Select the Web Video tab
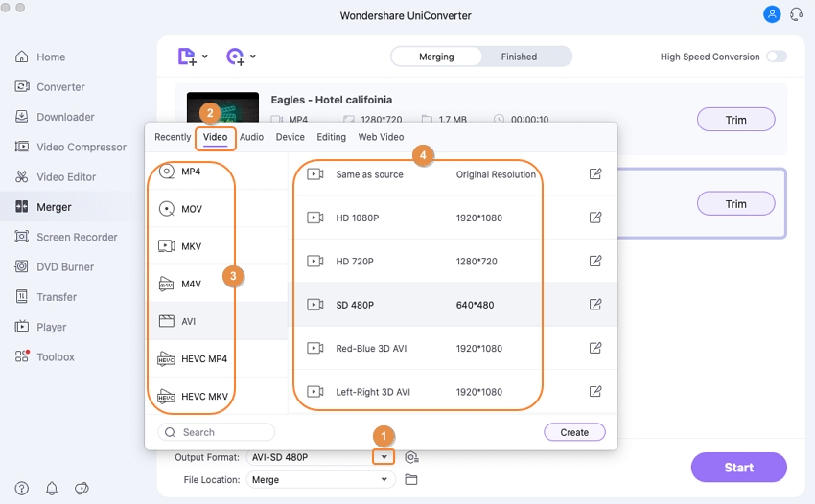 (x=381, y=137)
